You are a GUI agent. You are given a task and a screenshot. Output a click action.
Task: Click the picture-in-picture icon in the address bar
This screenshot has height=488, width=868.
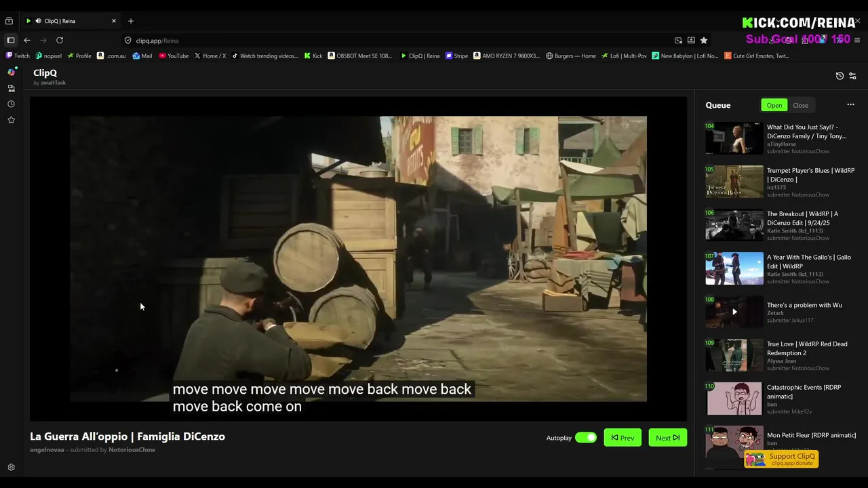678,41
